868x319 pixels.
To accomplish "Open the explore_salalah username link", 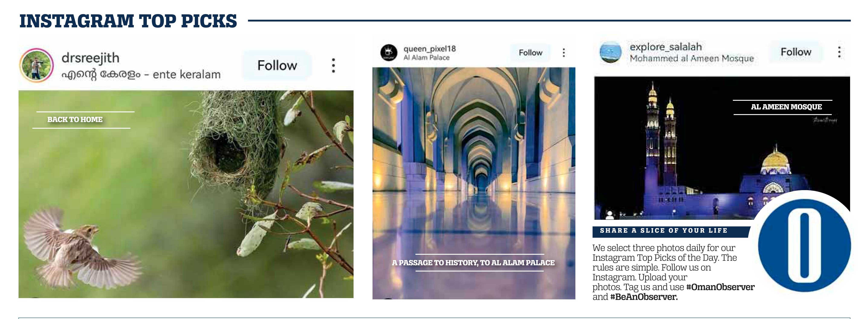I will click(x=666, y=47).
